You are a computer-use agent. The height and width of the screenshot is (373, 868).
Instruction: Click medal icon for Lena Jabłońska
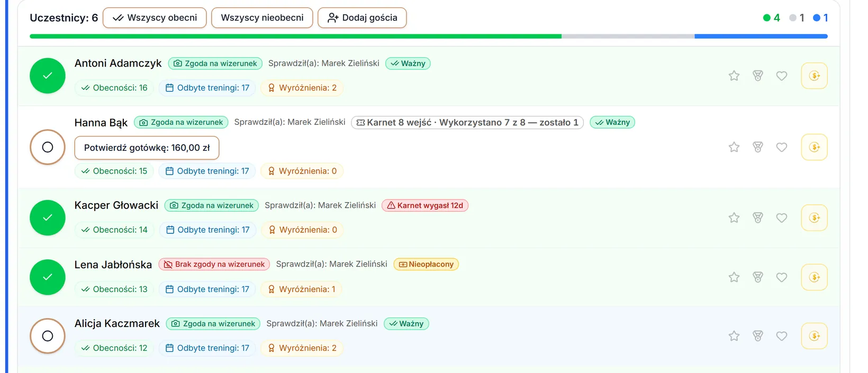point(758,277)
